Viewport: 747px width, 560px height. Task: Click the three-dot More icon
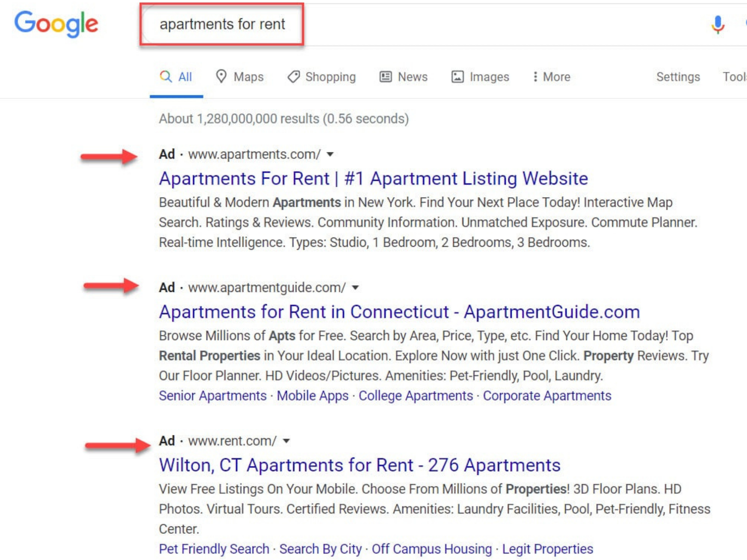pyautogui.click(x=535, y=77)
